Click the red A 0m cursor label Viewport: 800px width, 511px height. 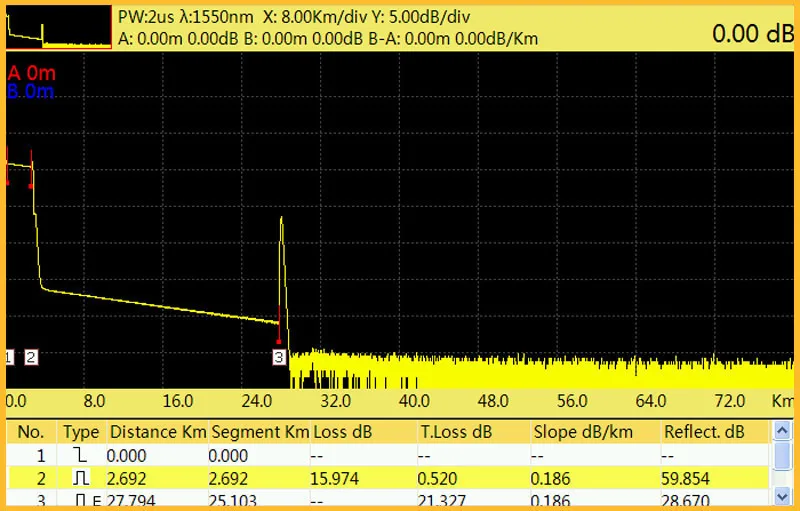click(32, 73)
